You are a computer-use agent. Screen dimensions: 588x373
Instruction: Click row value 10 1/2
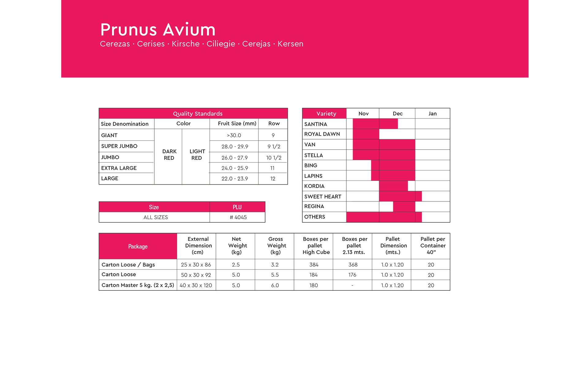[x=273, y=158]
